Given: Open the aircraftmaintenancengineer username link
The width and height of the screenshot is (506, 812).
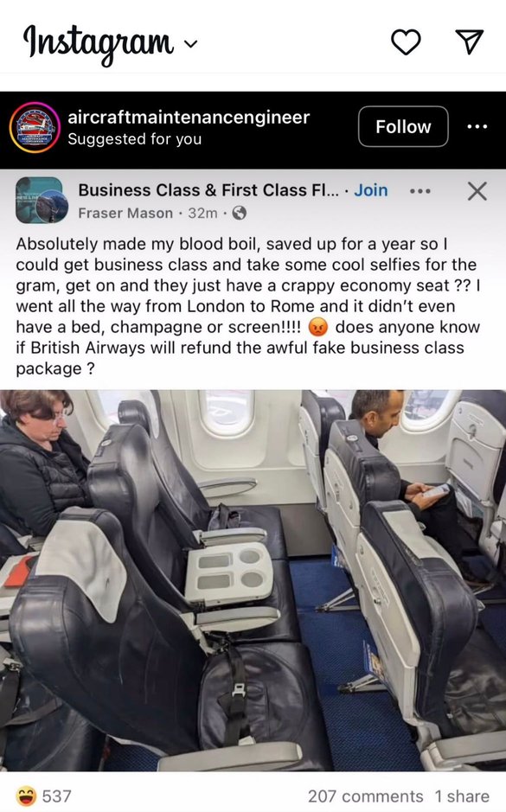Looking at the screenshot, I should (189, 117).
